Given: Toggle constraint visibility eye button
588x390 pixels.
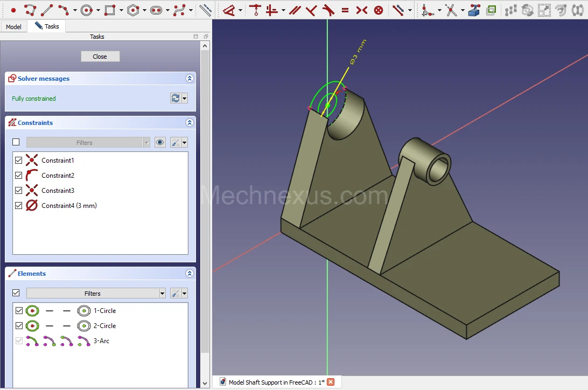Looking at the screenshot, I should pyautogui.click(x=160, y=143).
